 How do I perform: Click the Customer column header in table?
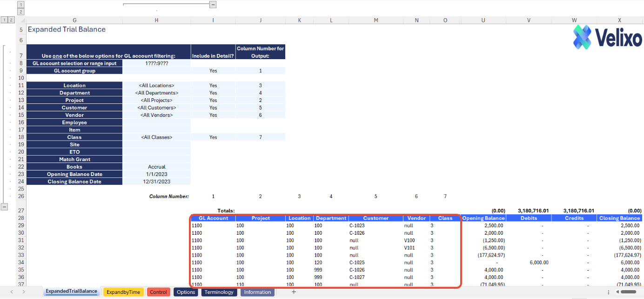pos(376,218)
